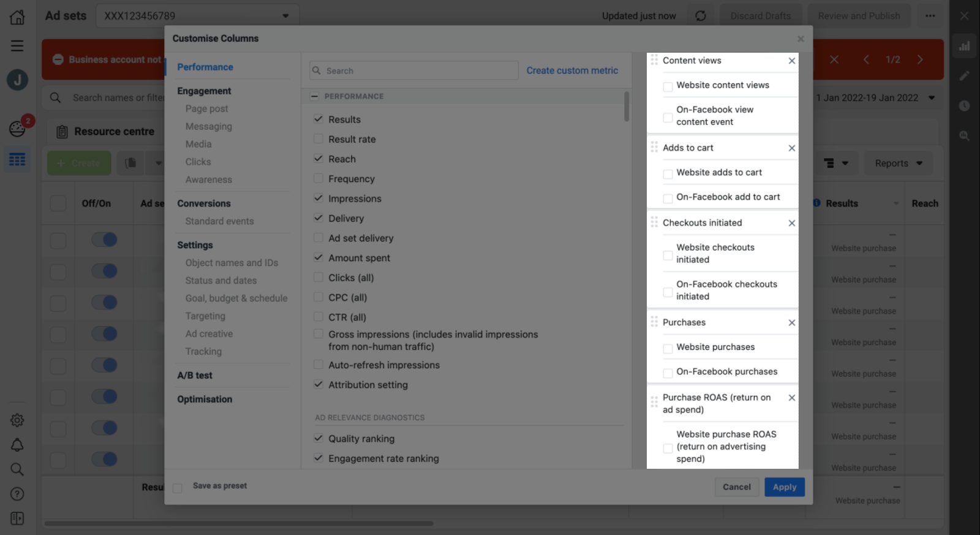Screen dimensions: 980x535
Task: Uncheck the Amount spent checkbox
Action: click(318, 257)
